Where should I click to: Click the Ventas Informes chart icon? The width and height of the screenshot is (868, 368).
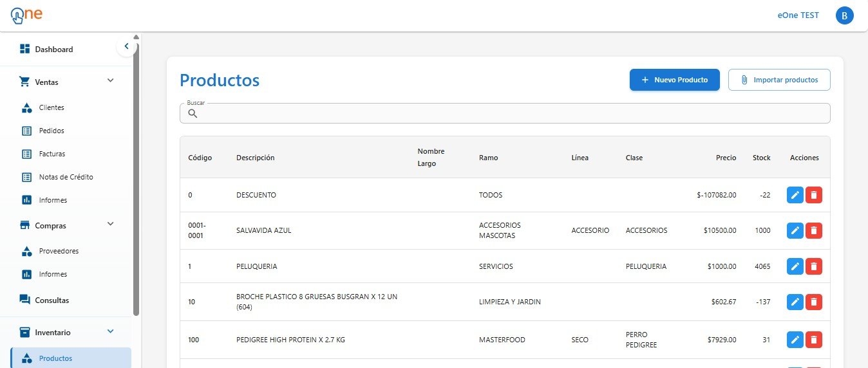coord(27,200)
